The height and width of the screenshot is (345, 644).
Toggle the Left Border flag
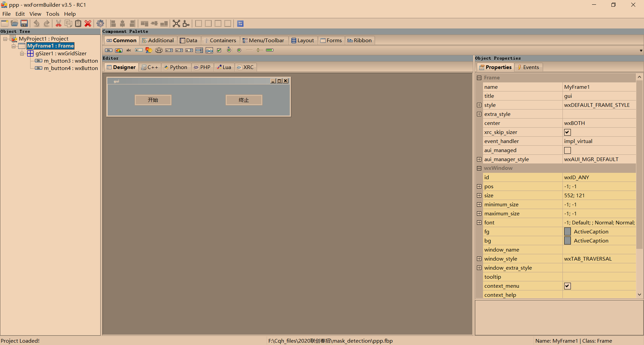coord(199,23)
